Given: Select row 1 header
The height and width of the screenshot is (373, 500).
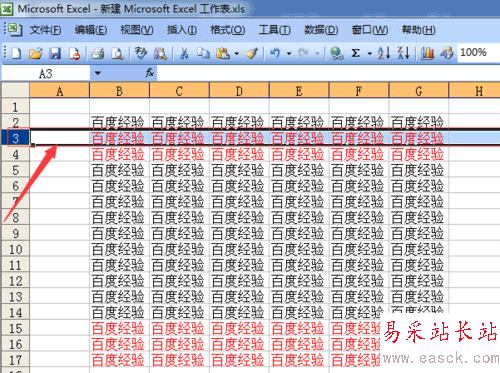Looking at the screenshot, I should pos(15,107).
